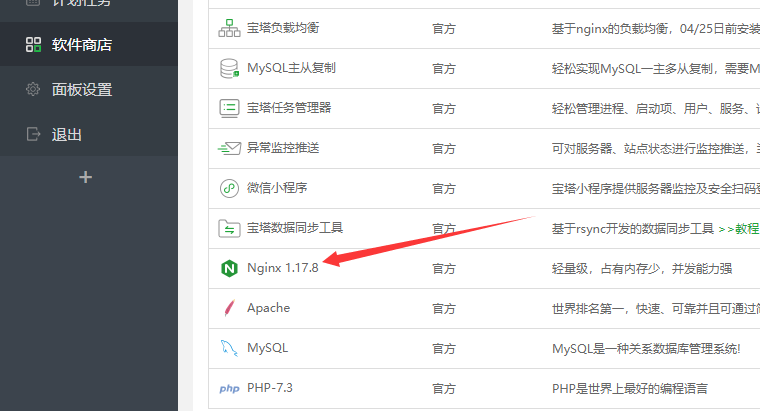Click the 异常监控推送 envelope icon
Viewport: 760px width, 411px height.
[x=229, y=148]
